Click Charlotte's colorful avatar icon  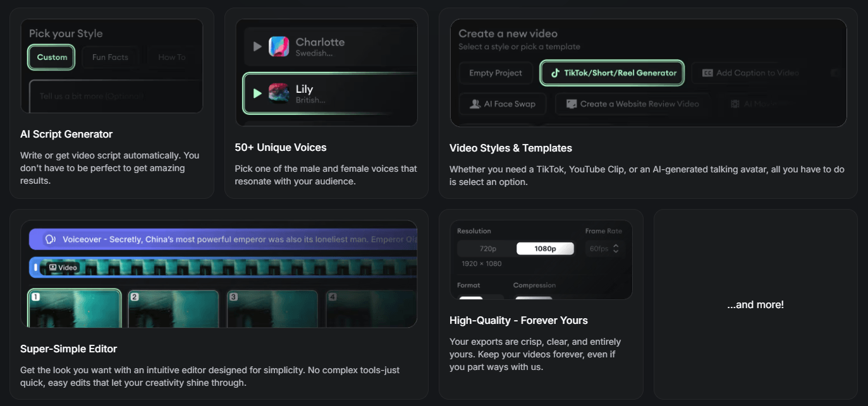click(x=279, y=47)
